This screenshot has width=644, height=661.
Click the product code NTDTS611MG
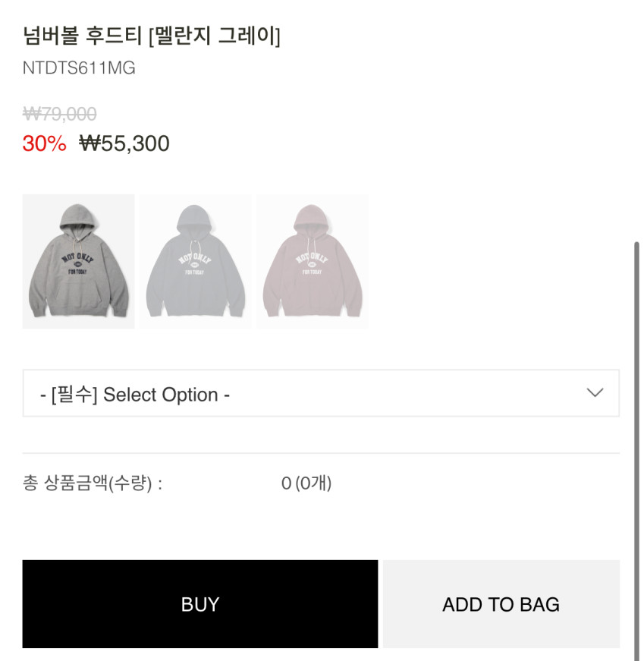[79, 68]
